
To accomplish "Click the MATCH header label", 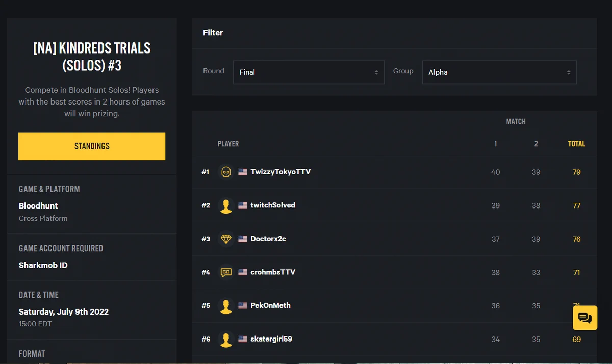I will [516, 122].
